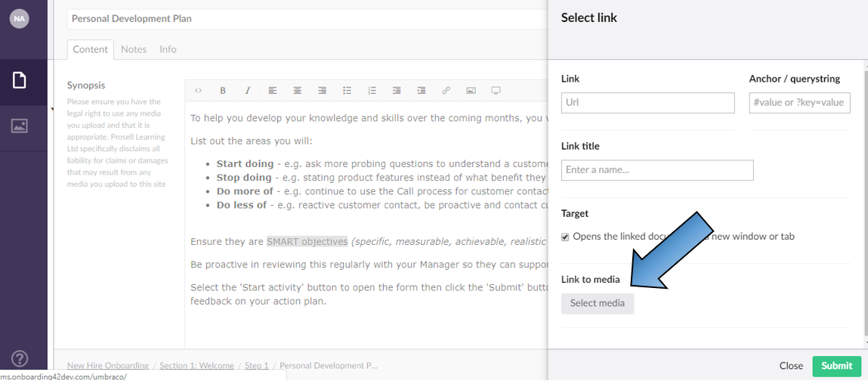Viewport: 868px width, 381px height.
Task: Click the 'Link to media' heading
Action: tap(590, 280)
